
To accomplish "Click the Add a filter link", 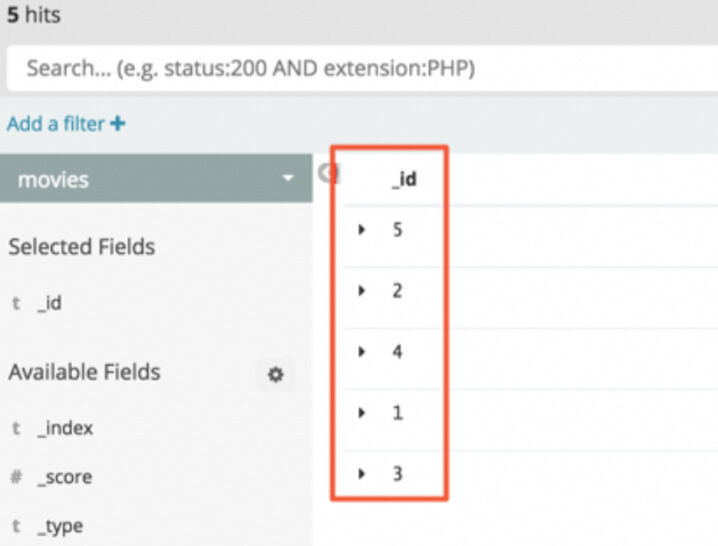I will pos(56,124).
